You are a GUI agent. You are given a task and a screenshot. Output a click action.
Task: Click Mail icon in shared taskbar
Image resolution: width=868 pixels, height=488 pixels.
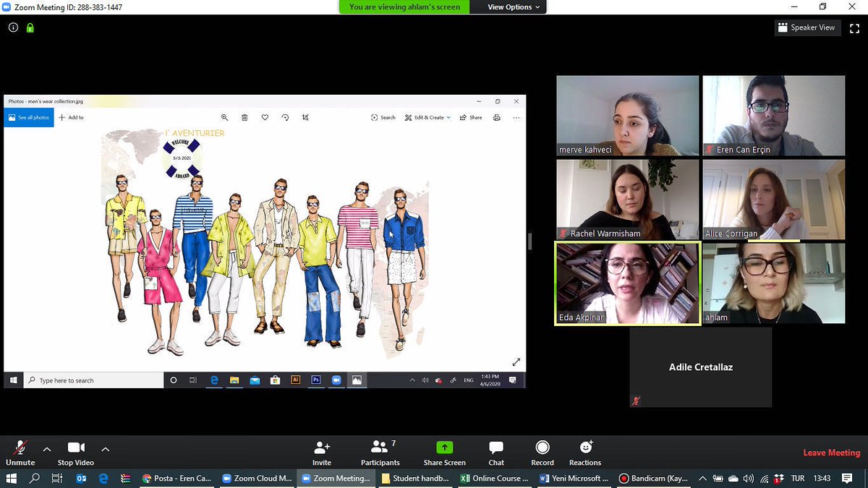[x=255, y=380]
